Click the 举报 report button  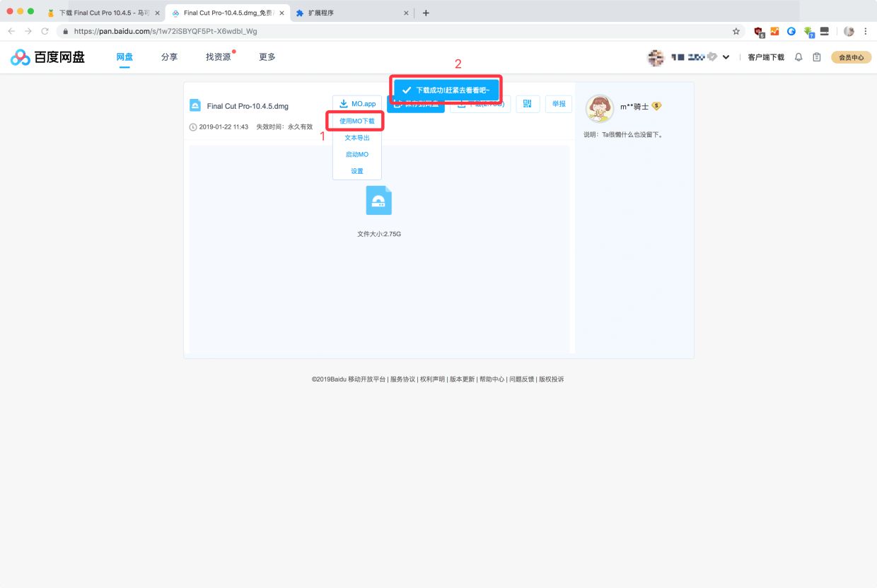coord(559,104)
